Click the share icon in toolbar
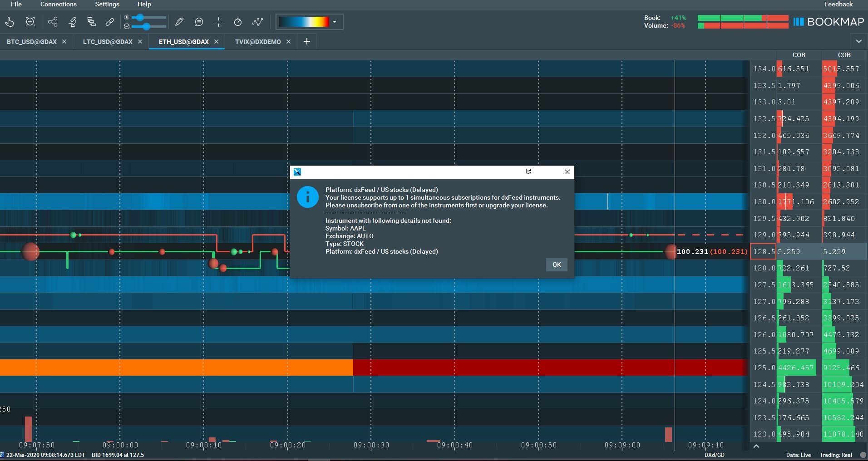Image resolution: width=868 pixels, height=461 pixels. click(x=53, y=22)
